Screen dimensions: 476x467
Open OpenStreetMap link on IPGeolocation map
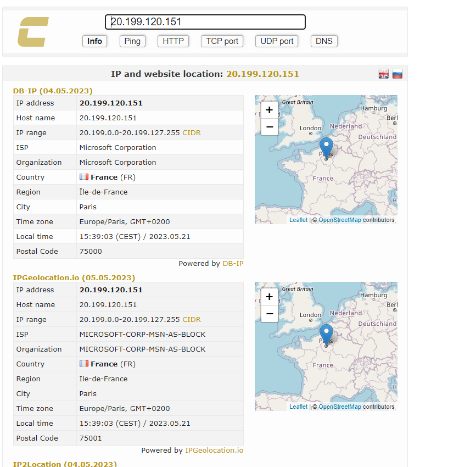pyautogui.click(x=340, y=407)
